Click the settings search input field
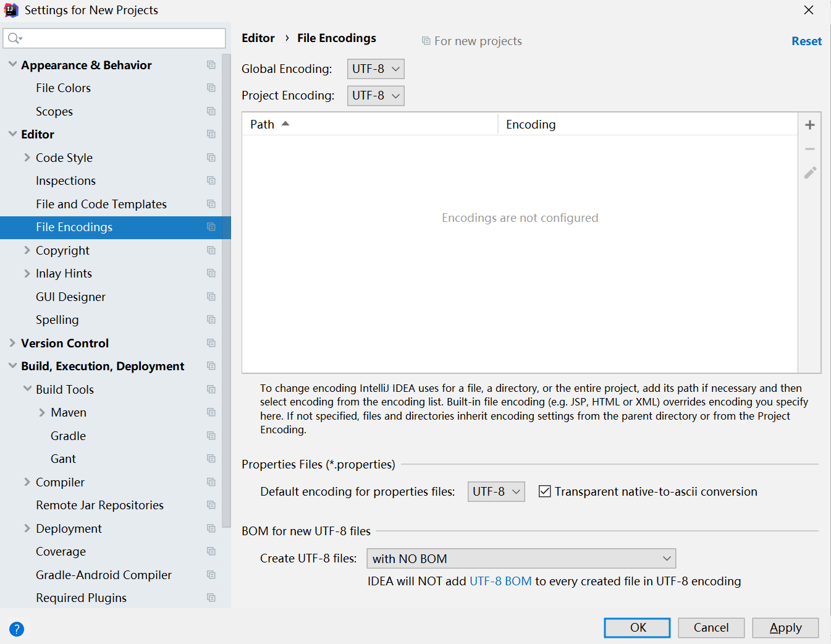Image resolution: width=831 pixels, height=644 pixels. (114, 38)
